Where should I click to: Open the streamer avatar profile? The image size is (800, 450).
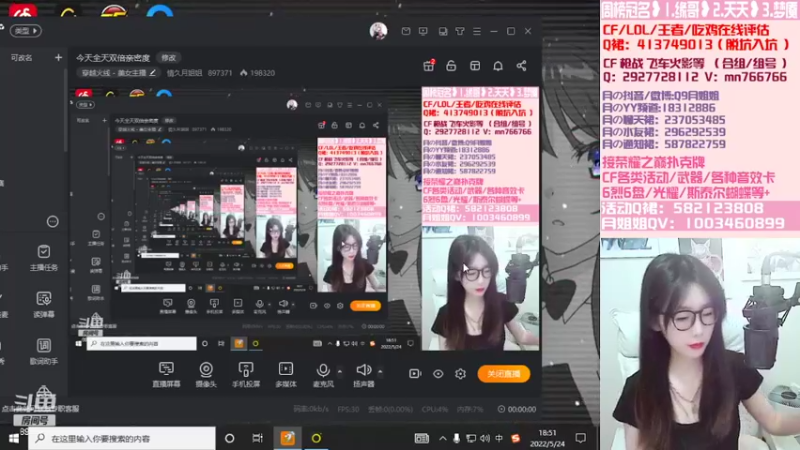pos(378,31)
